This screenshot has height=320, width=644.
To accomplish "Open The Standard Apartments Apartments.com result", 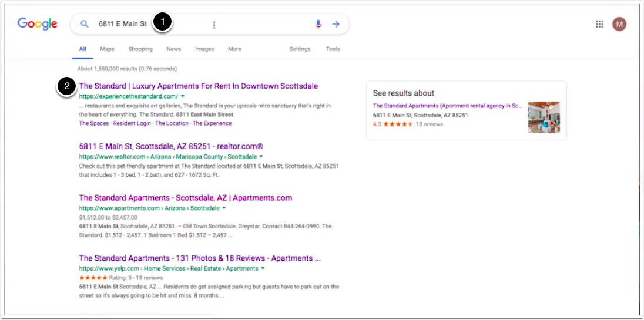I will tap(186, 198).
